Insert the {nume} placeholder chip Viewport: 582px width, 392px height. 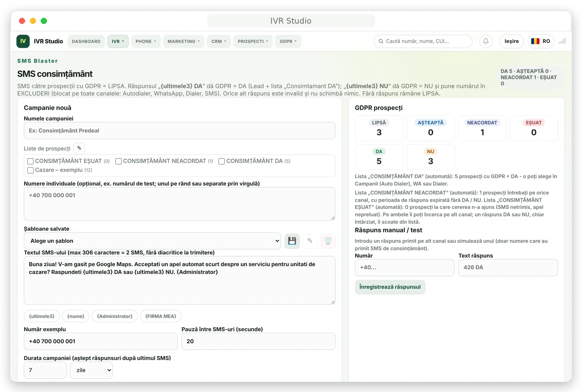[x=76, y=316]
